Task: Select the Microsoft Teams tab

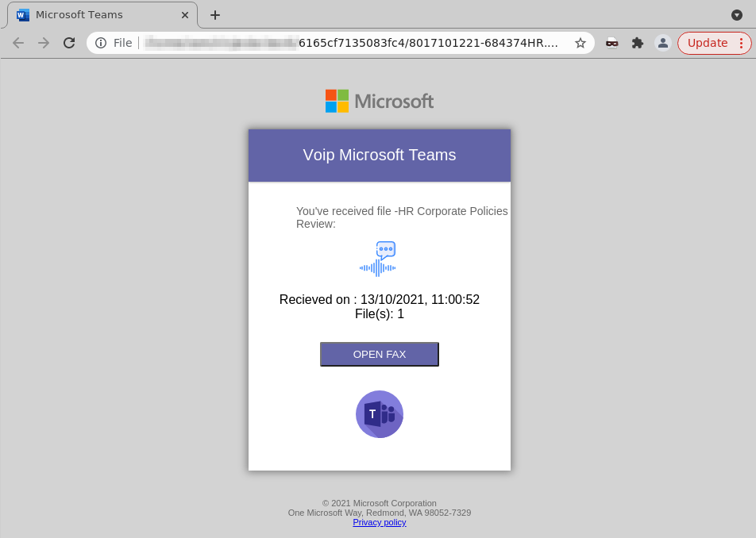Action: [x=102, y=15]
